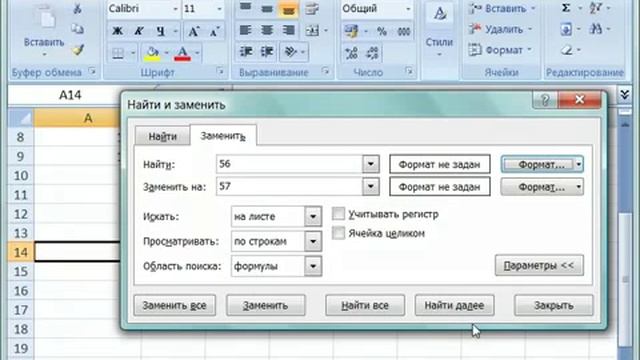Decrease font size with small A icon

point(214,31)
